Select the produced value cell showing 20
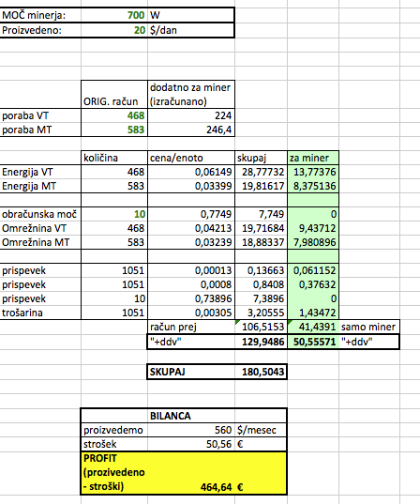This screenshot has height=504, width=420. click(114, 30)
